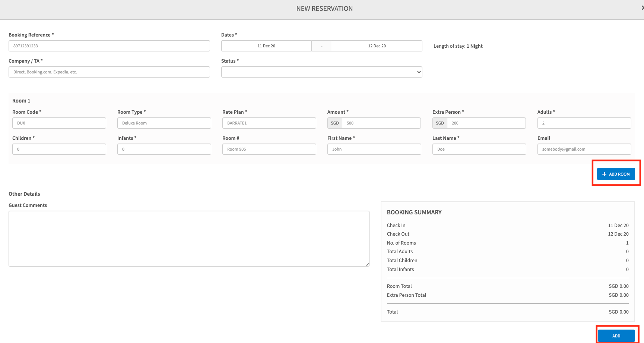Focus the Room # field

(269, 149)
